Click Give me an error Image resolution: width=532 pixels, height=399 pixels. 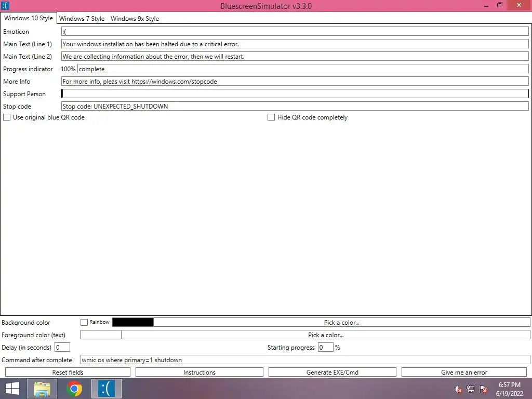tap(464, 372)
